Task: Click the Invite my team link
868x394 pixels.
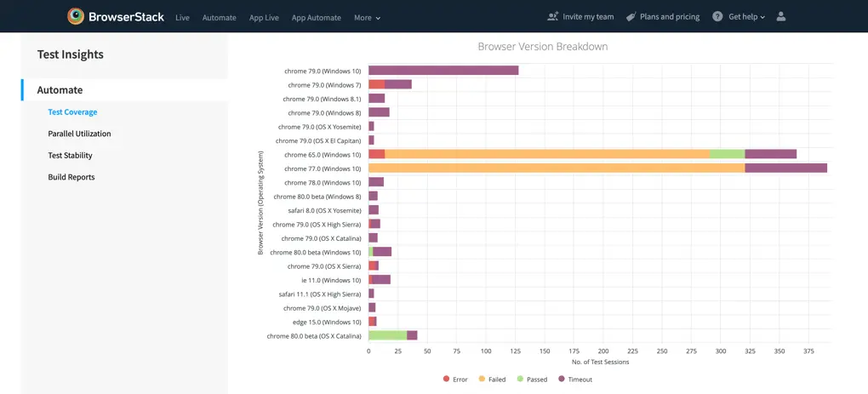Action: point(588,17)
